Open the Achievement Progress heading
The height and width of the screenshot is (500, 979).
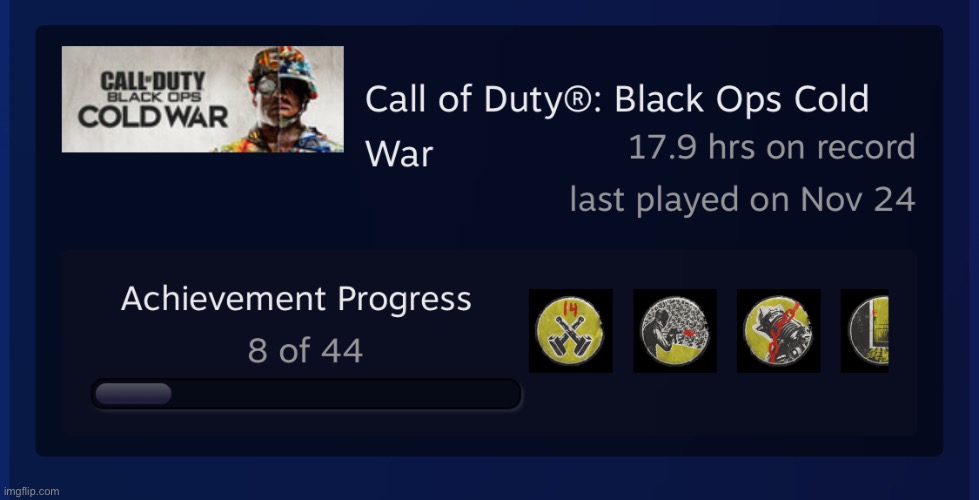click(296, 299)
